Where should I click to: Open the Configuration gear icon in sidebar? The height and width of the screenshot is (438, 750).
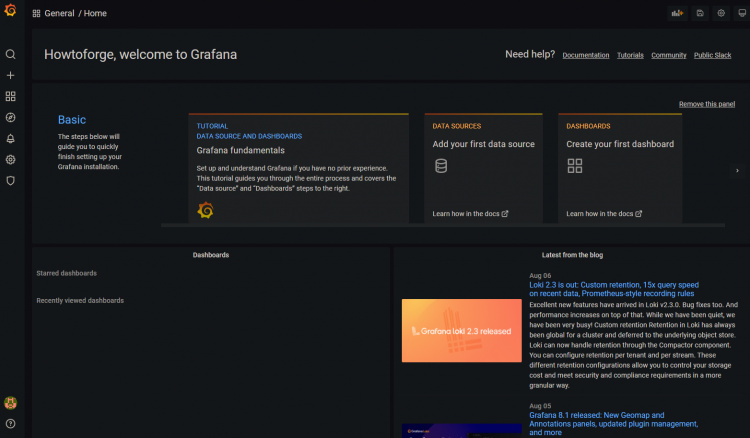point(11,159)
